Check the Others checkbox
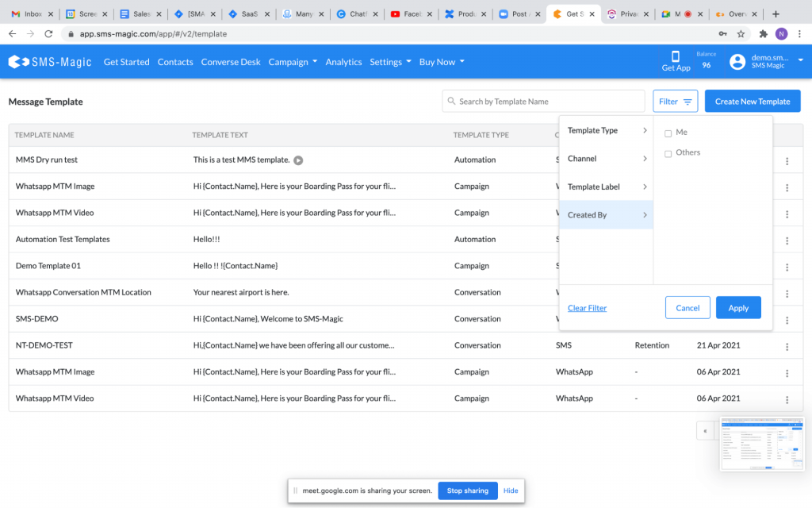Image resolution: width=812 pixels, height=508 pixels. coord(668,154)
